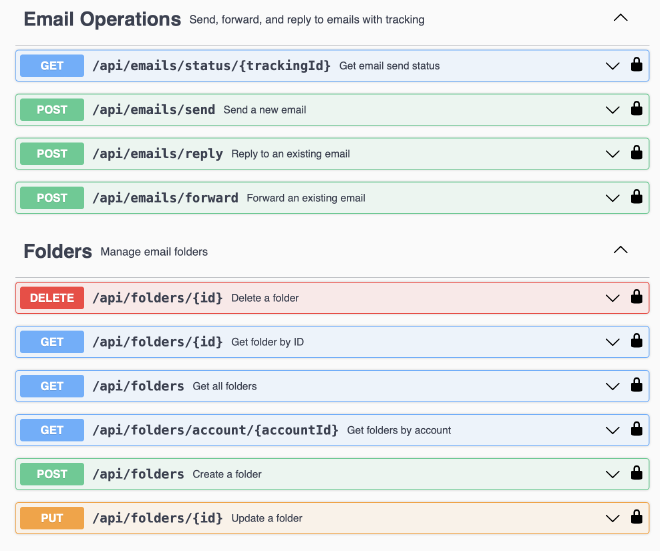Collapse the Folders section chevron

click(620, 250)
